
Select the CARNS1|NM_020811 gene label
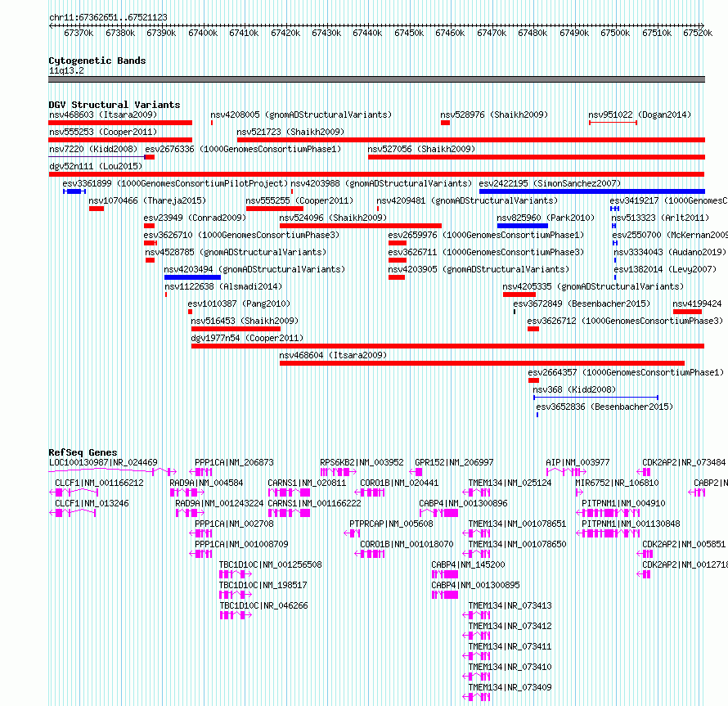pyautogui.click(x=307, y=483)
